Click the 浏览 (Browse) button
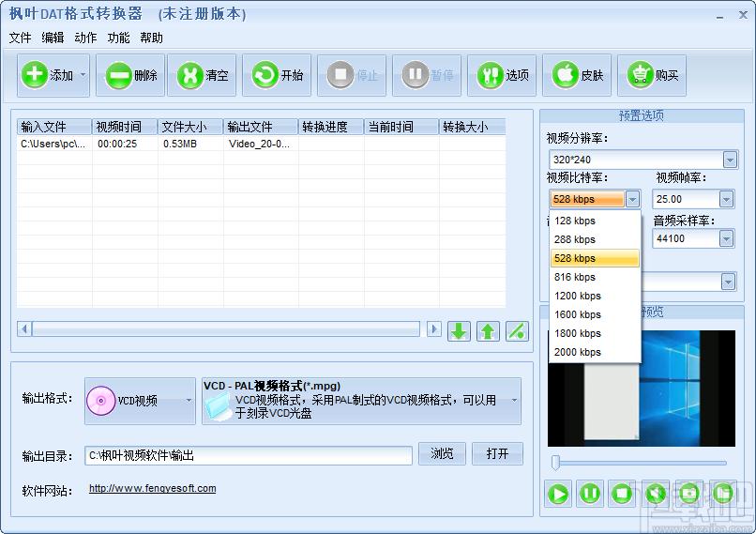756x534 pixels. pos(442,453)
